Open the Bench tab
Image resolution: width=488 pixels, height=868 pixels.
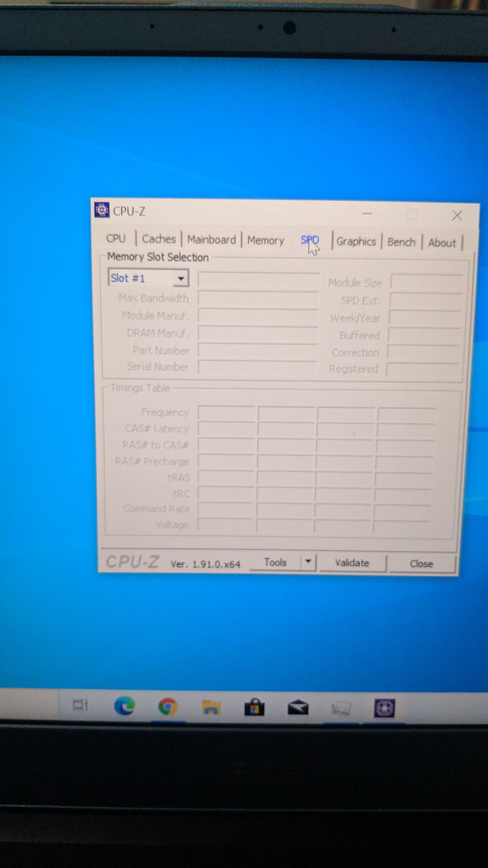(x=401, y=242)
